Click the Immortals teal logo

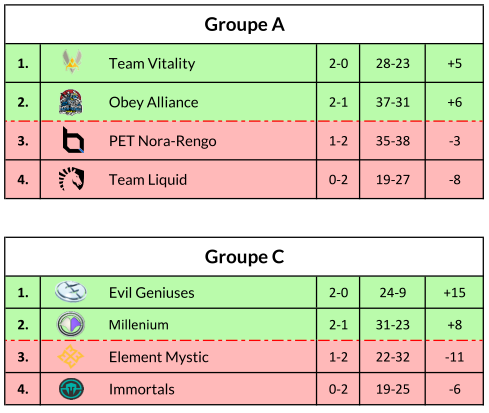(x=71, y=389)
